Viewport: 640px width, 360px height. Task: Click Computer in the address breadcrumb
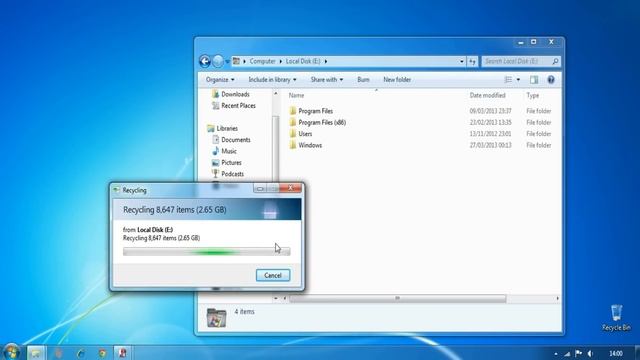click(x=262, y=61)
